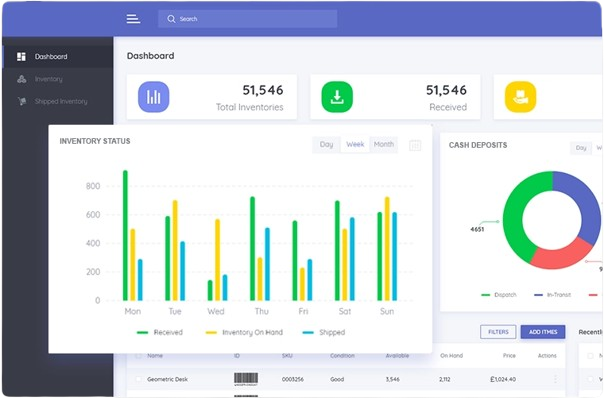Click the Total Inventories bar-chart icon
The image size is (604, 413).
[x=154, y=97]
